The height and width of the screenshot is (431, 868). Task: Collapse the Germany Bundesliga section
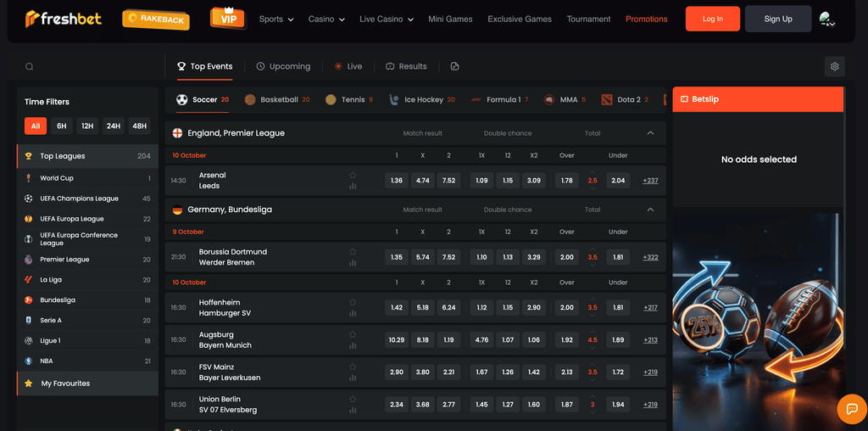650,210
